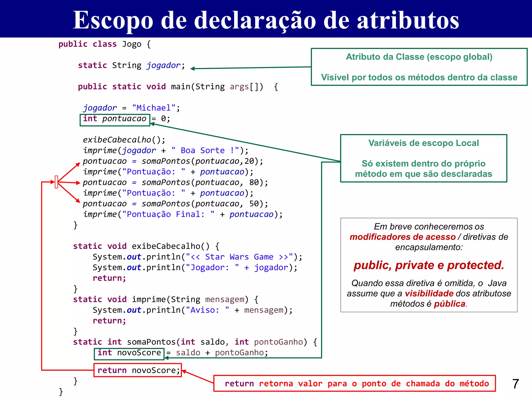Click the text 'Em breve conheceremos os'

(x=429, y=227)
